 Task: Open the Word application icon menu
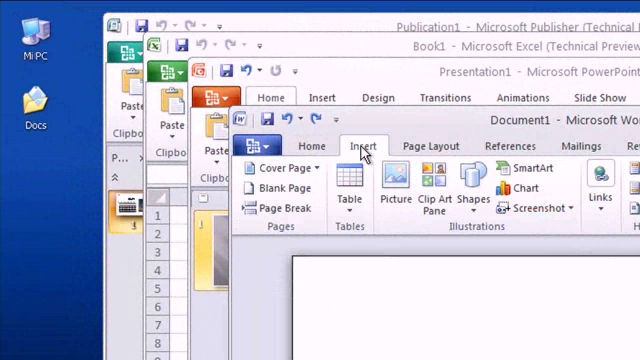click(240, 119)
